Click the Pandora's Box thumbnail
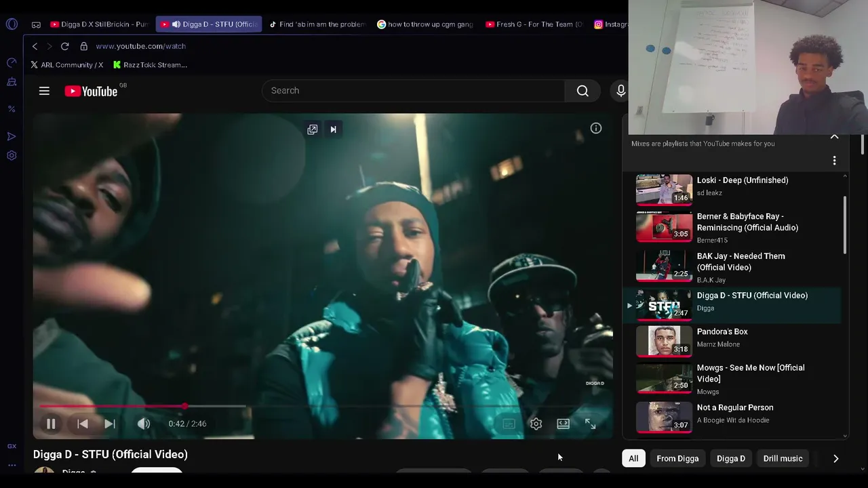 [664, 341]
